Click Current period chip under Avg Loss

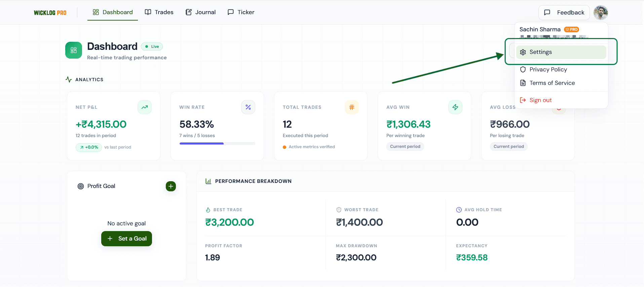pos(509,147)
